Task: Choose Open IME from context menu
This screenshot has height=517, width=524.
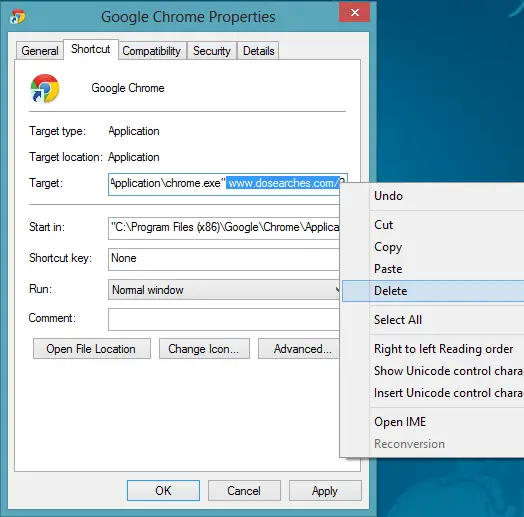Action: 433,422
